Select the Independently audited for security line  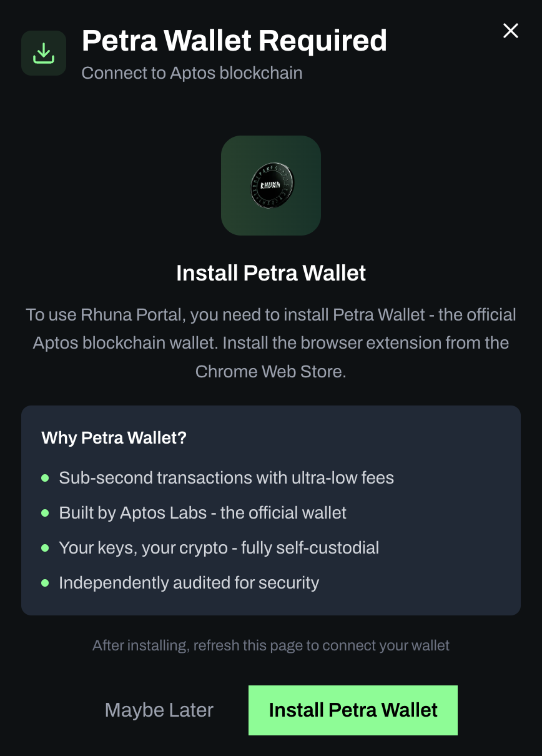tap(189, 583)
